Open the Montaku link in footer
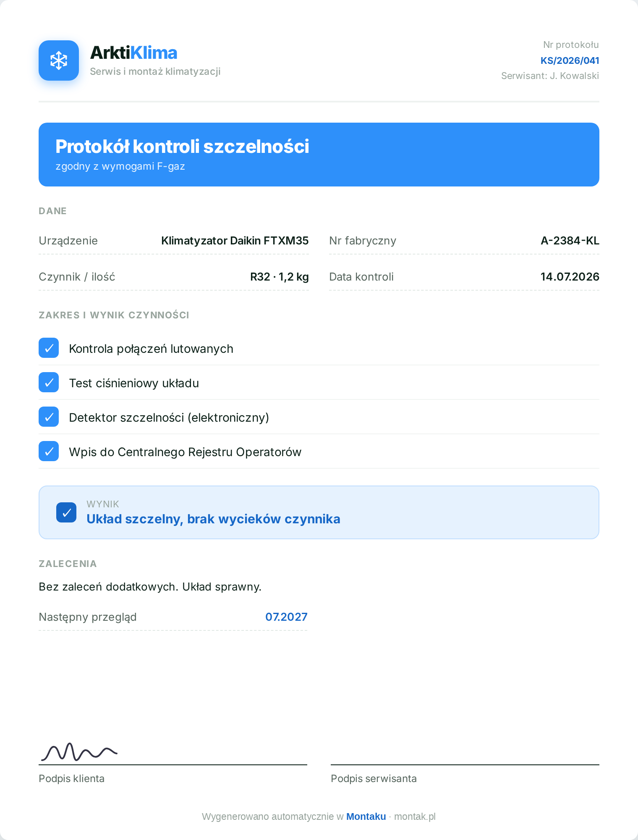Viewport: 638px width, 840px height. point(366,816)
